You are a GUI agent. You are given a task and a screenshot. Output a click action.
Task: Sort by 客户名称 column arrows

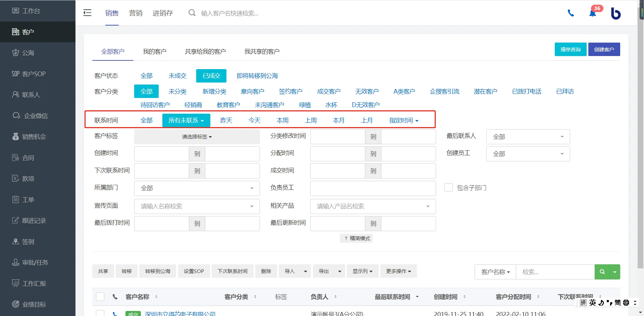[x=156, y=297]
